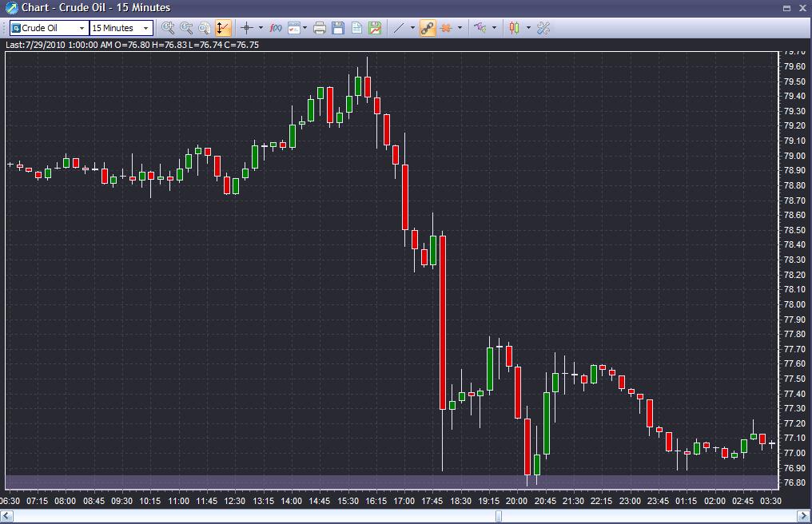Viewport: 812px width, 524px height.
Task: Click the document page icon
Action: pos(356,28)
